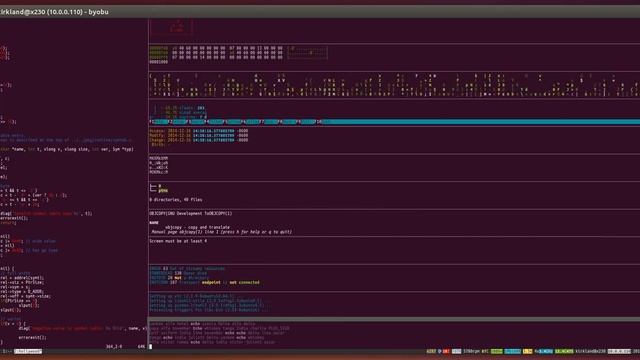The width and height of the screenshot is (640, 360).
Task: Click the yellow status badge in byobu status bar
Action: tap(527, 351)
